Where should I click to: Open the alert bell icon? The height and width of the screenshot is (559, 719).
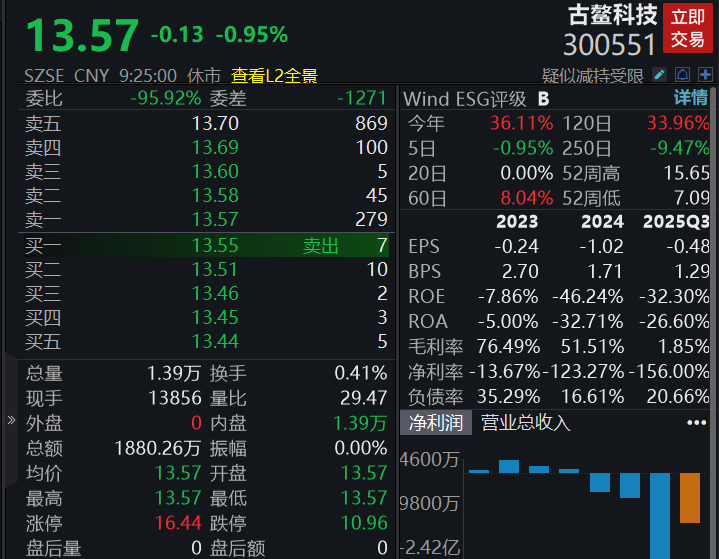(x=682, y=74)
